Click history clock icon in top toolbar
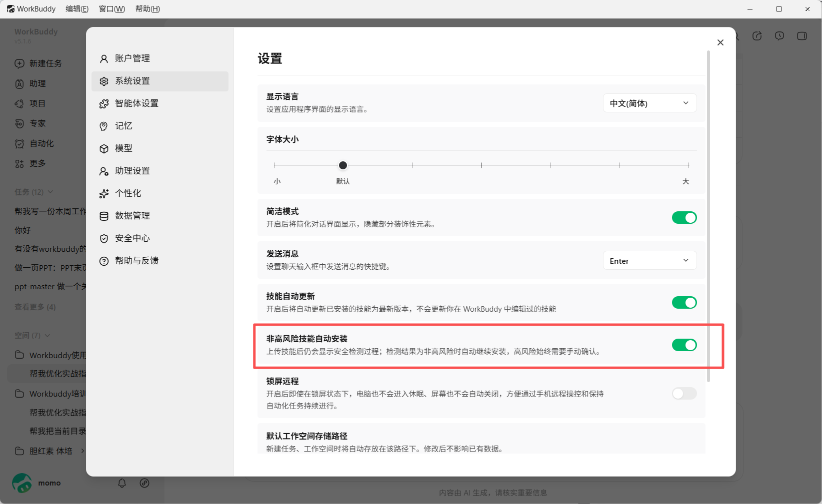This screenshot has width=822, height=504. pos(779,36)
